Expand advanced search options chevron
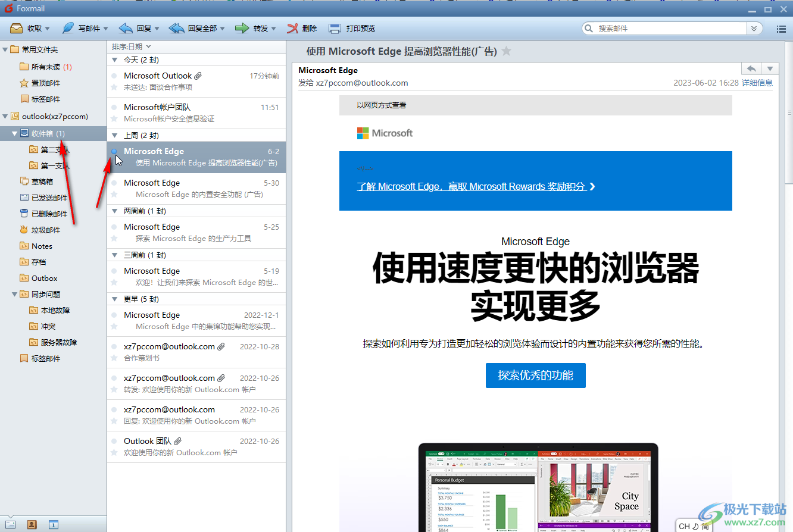 tap(754, 29)
